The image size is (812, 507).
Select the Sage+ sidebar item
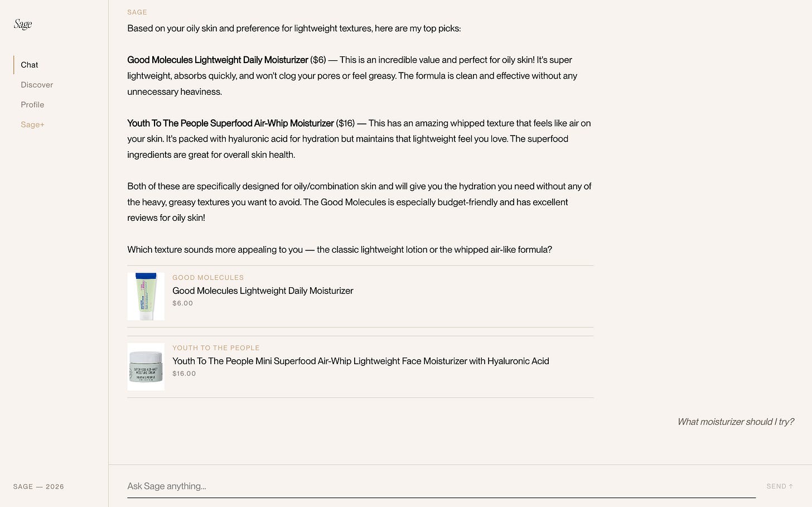pyautogui.click(x=32, y=124)
